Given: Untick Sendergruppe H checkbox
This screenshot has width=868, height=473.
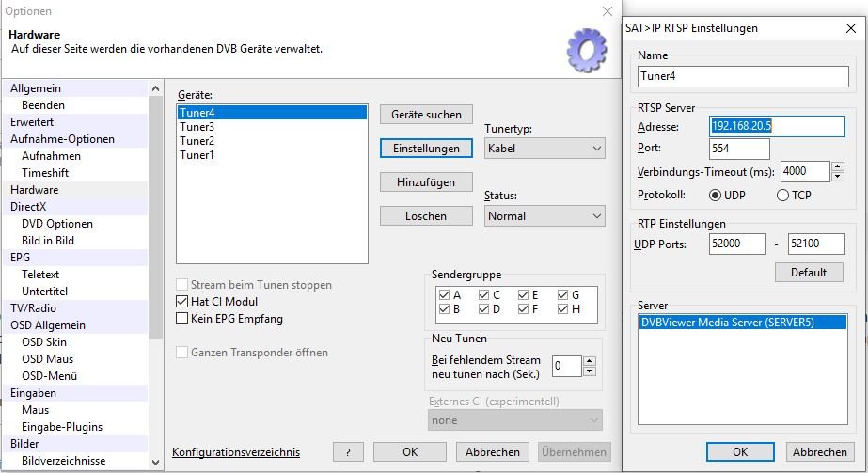Looking at the screenshot, I should click(x=562, y=308).
